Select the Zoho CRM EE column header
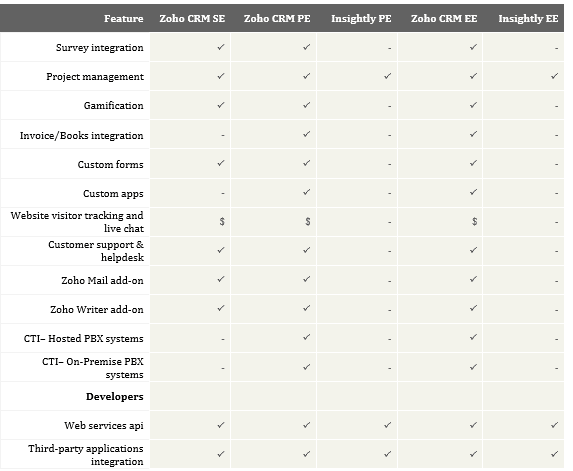Screen dimensions: 573x471 (444, 19)
